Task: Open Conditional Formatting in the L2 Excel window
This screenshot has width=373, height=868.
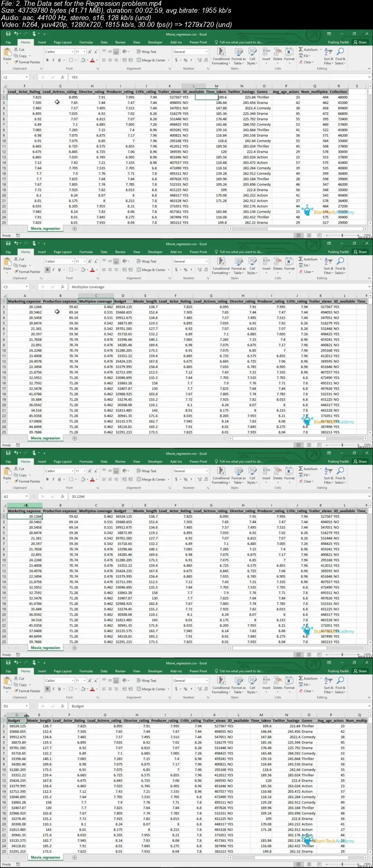Action: pos(221,56)
